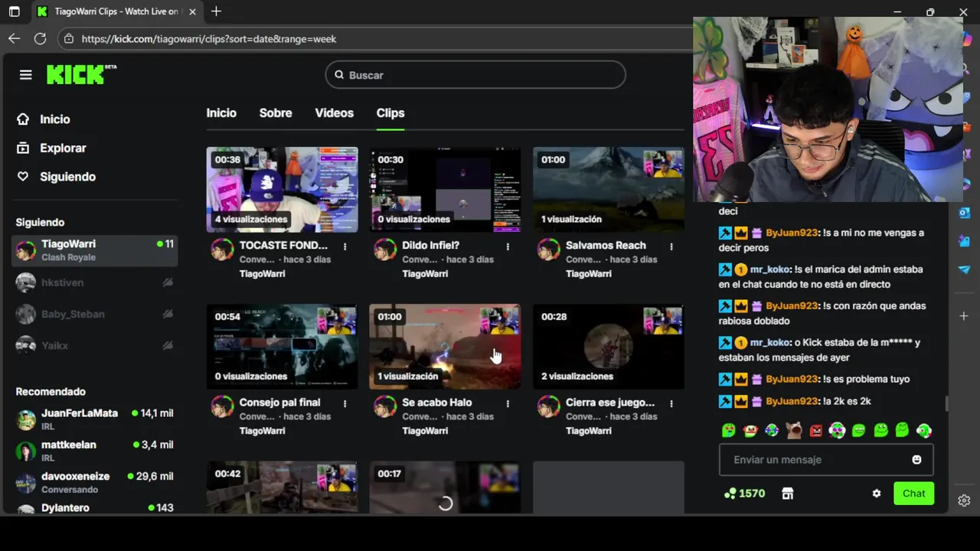Open the offline Yaikx channel

click(x=95, y=345)
